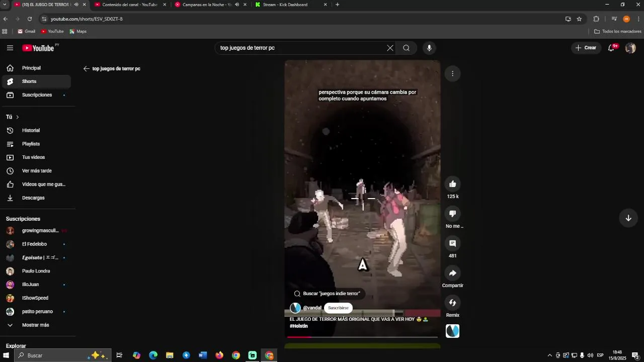The width and height of the screenshot is (644, 362).
Task: Open Gmail bookmark
Action: tap(26, 31)
